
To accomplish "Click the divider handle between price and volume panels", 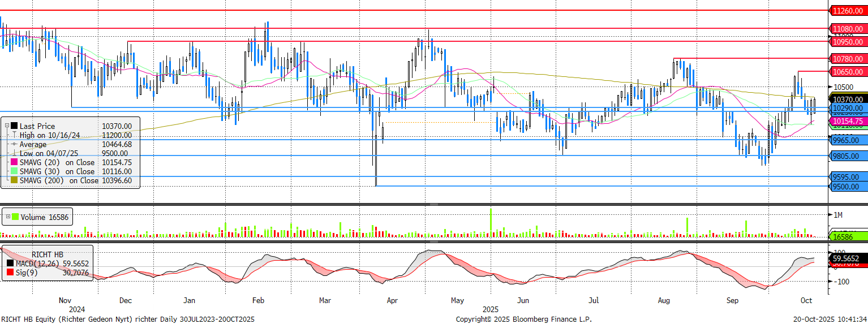I will (433, 204).
